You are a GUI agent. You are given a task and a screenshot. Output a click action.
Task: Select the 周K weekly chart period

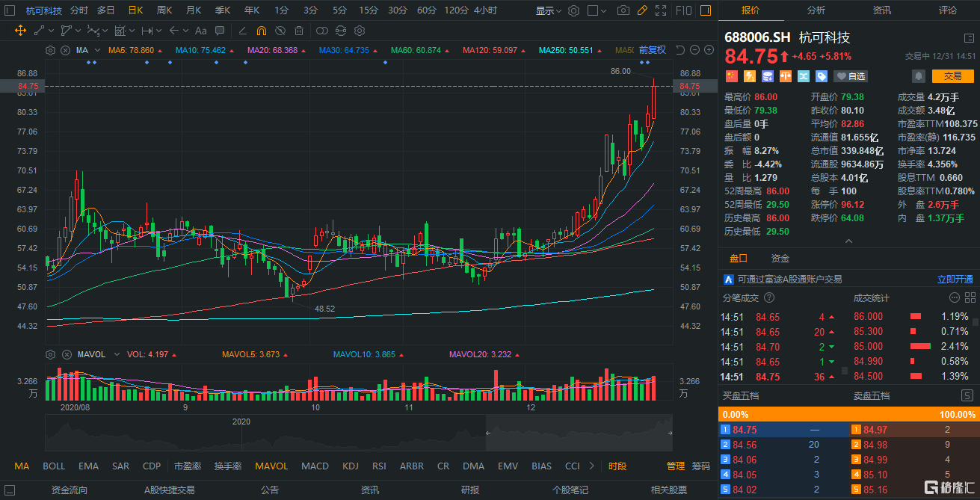click(164, 10)
